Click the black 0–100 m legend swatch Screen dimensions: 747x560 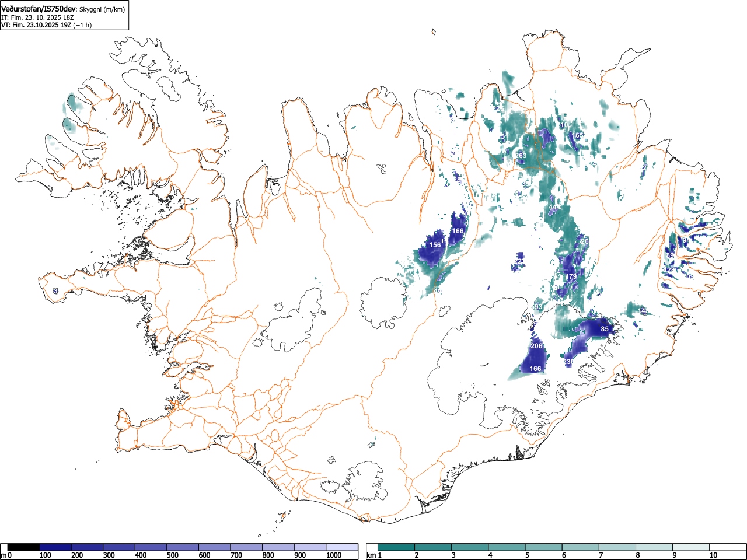[x=24, y=547]
